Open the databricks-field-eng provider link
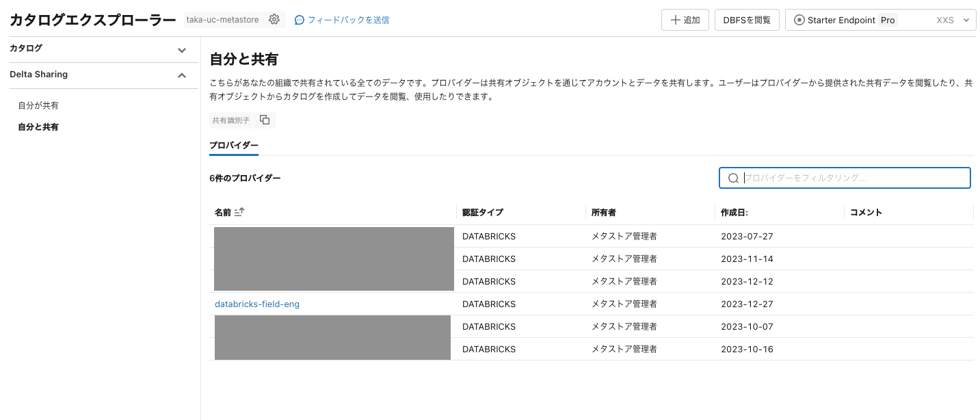This screenshot has width=980, height=420. (257, 304)
